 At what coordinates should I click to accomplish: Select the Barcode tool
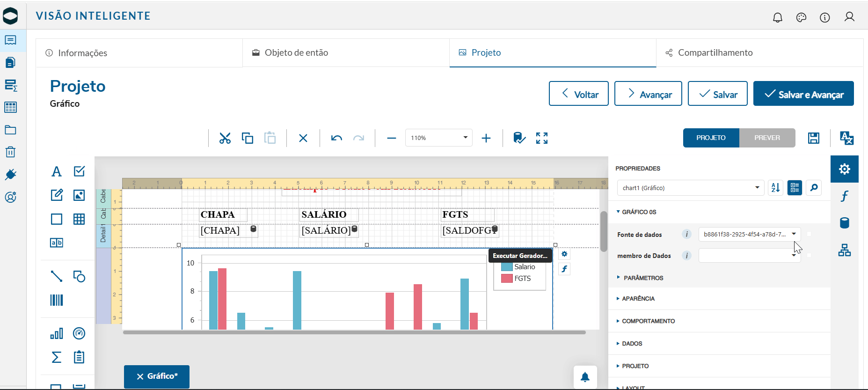pos(57,300)
